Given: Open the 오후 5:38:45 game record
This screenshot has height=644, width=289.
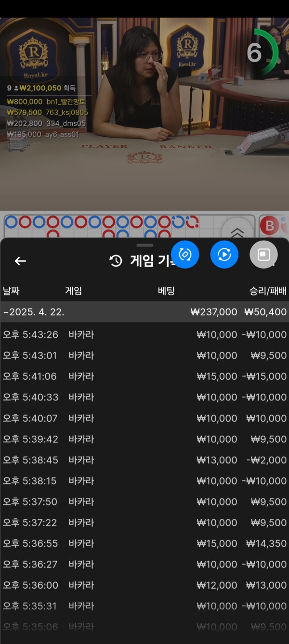Looking at the screenshot, I should pos(144,460).
